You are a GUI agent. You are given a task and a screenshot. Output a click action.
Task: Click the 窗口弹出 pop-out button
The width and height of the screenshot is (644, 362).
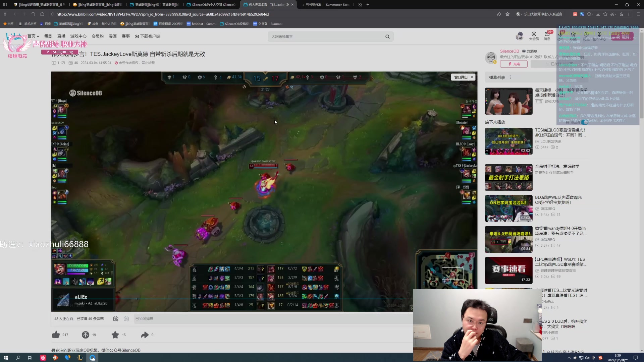click(461, 77)
